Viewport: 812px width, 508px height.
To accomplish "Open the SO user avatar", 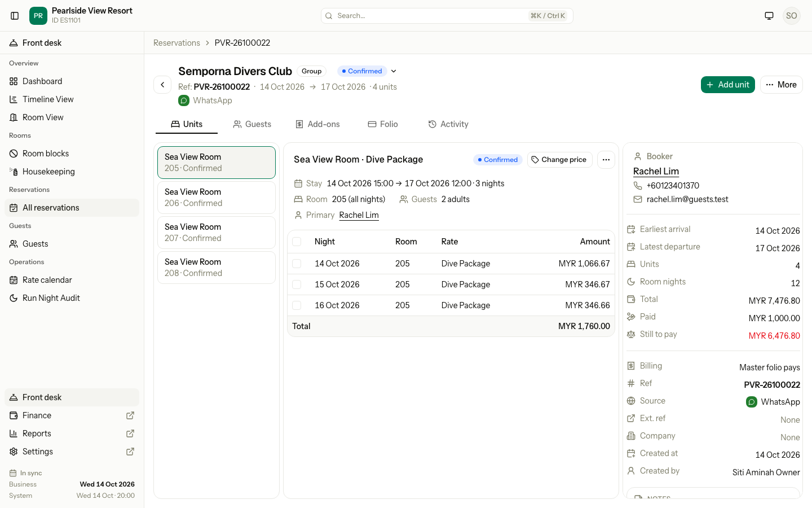I will (x=792, y=16).
